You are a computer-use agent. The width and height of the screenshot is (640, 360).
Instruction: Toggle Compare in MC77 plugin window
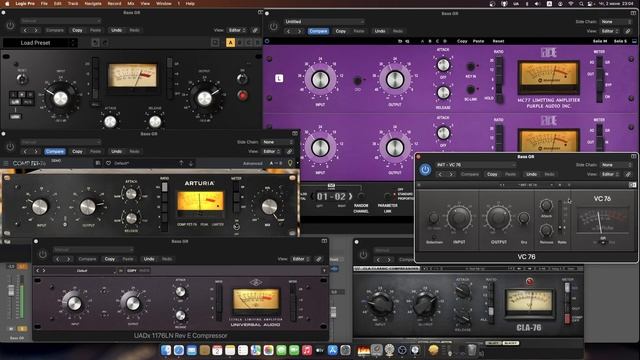318,31
